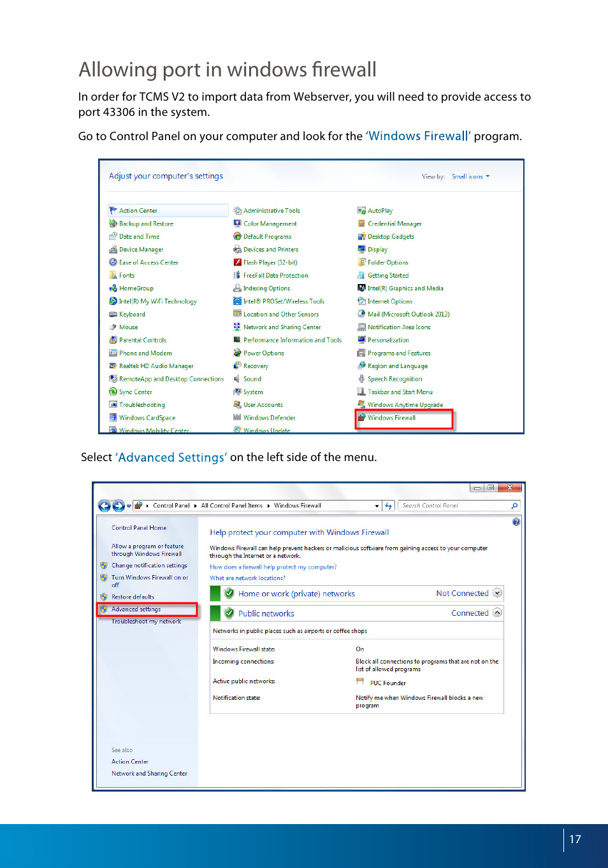608x868 pixels.
Task: Click 'What are network locations?' link
Action: [x=247, y=578]
